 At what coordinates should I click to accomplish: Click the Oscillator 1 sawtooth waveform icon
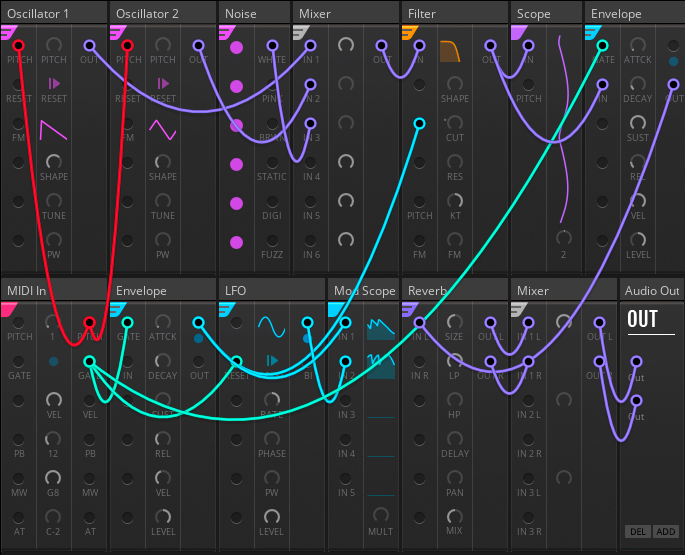54,129
